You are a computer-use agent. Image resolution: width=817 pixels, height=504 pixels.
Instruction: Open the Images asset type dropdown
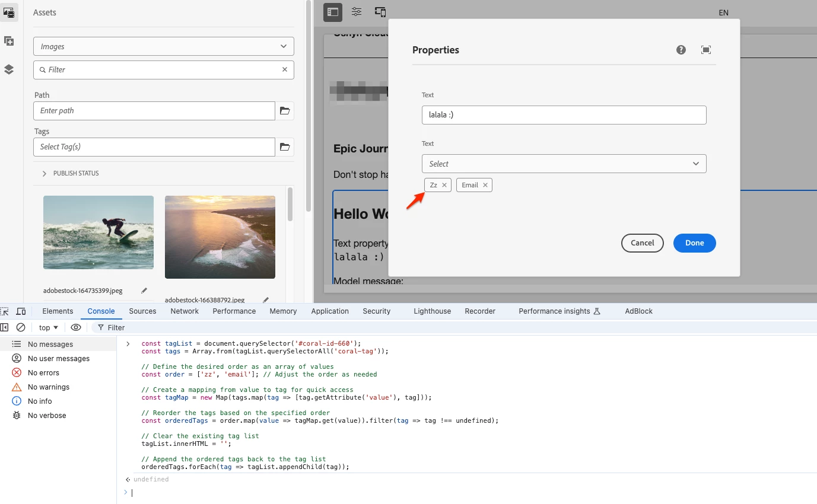[164, 46]
